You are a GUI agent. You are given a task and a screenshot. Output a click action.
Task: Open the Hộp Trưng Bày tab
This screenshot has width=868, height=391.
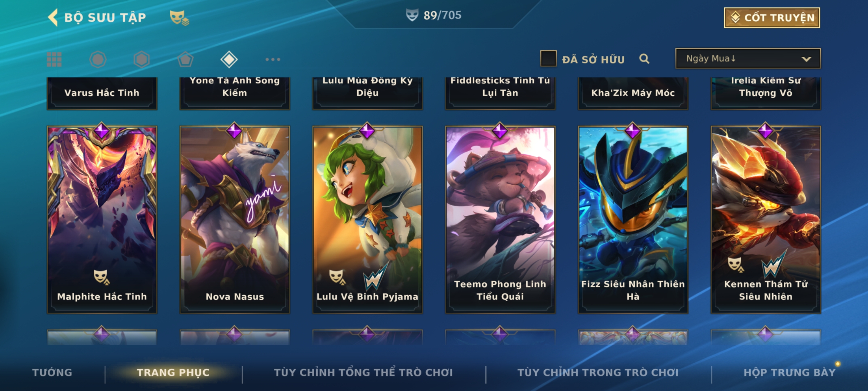[790, 372]
